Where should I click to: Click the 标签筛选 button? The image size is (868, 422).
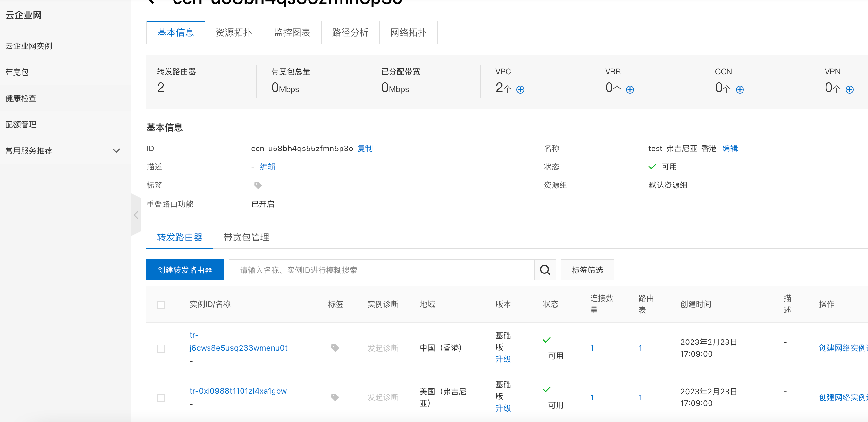tap(587, 270)
